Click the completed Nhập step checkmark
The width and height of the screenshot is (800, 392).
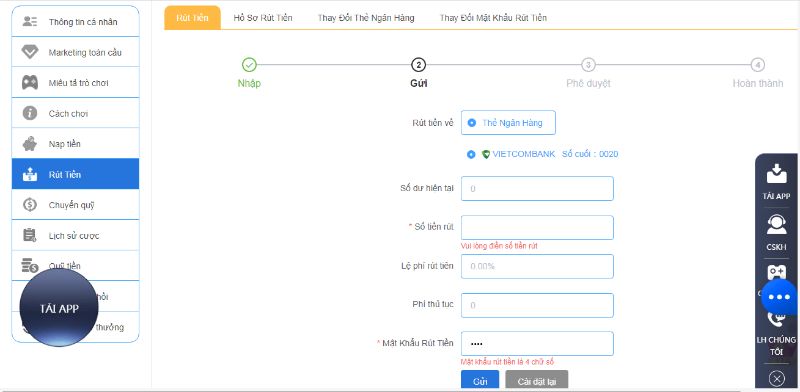(249, 65)
